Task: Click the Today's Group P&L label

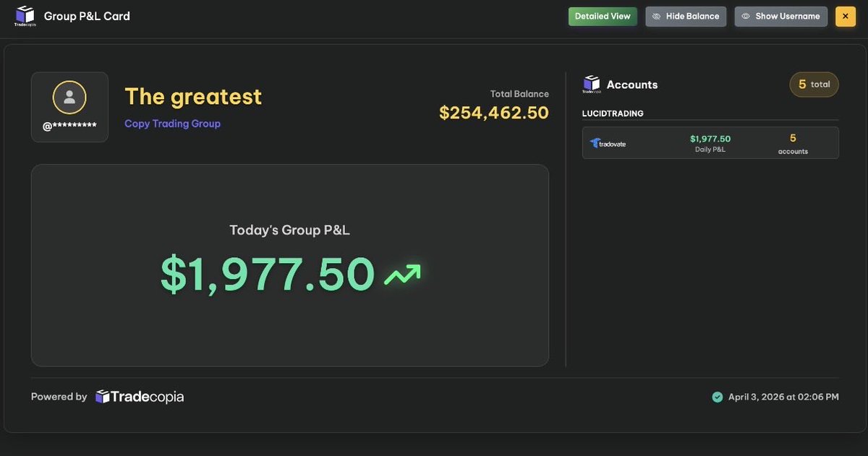Action: pos(289,230)
